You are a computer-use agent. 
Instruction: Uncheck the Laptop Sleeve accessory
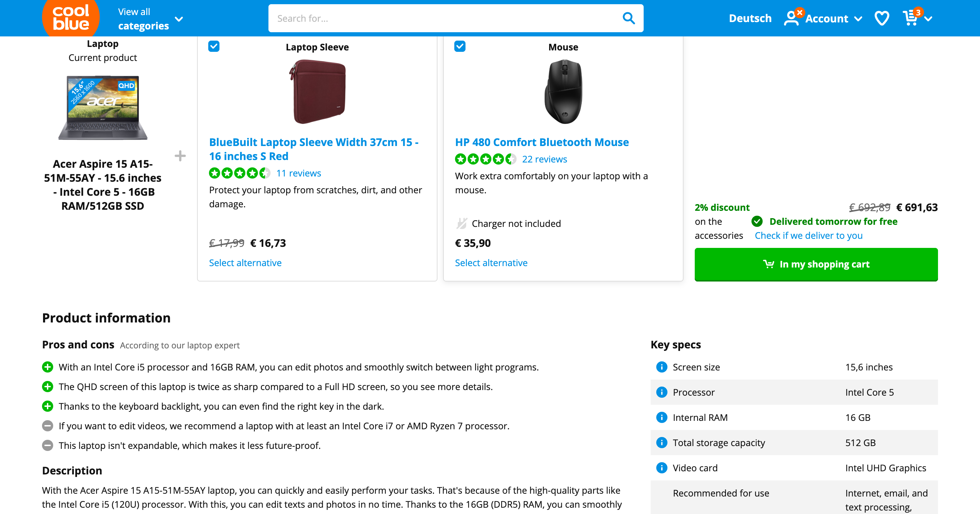[x=214, y=46]
